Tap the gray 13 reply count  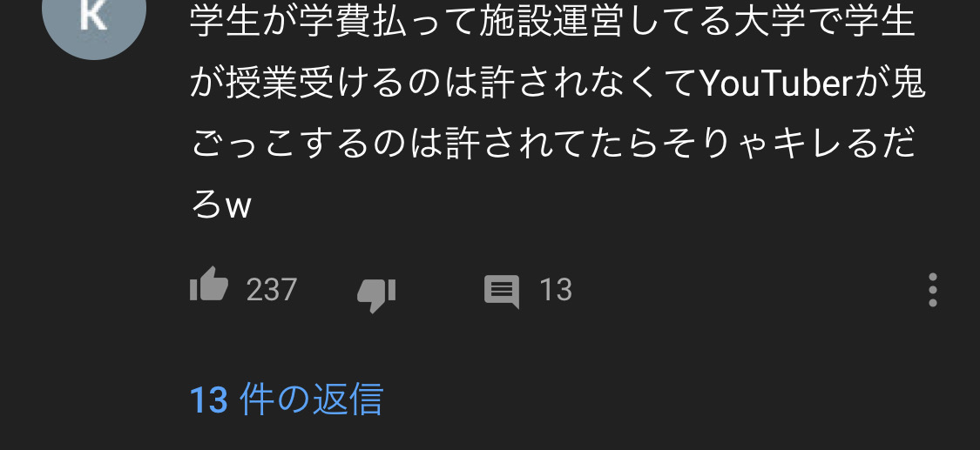click(556, 290)
